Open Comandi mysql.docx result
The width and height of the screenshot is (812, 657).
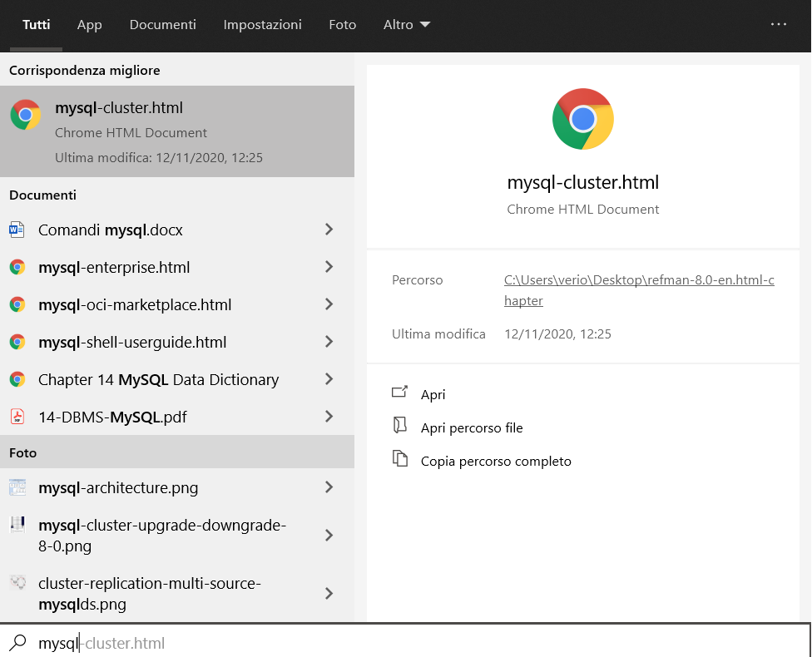(x=111, y=230)
